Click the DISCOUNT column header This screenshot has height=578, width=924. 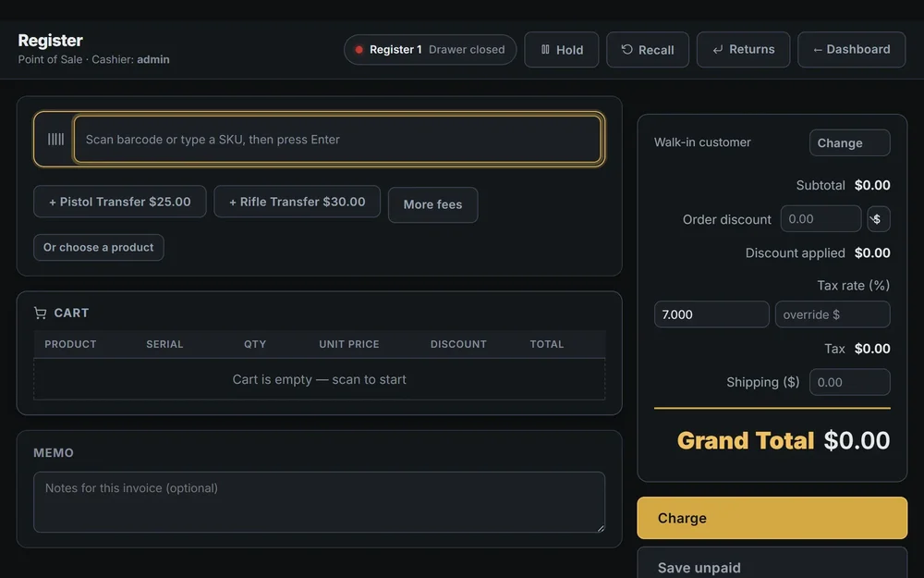(458, 344)
